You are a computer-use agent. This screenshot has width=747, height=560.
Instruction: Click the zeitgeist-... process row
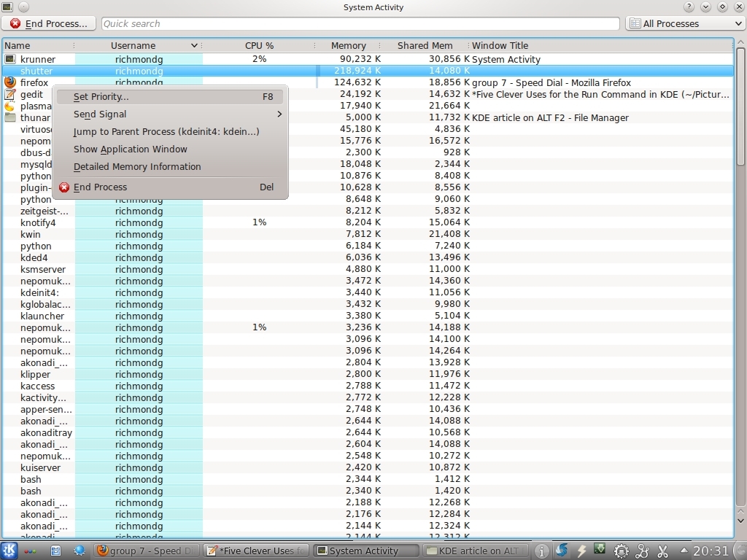[368, 211]
